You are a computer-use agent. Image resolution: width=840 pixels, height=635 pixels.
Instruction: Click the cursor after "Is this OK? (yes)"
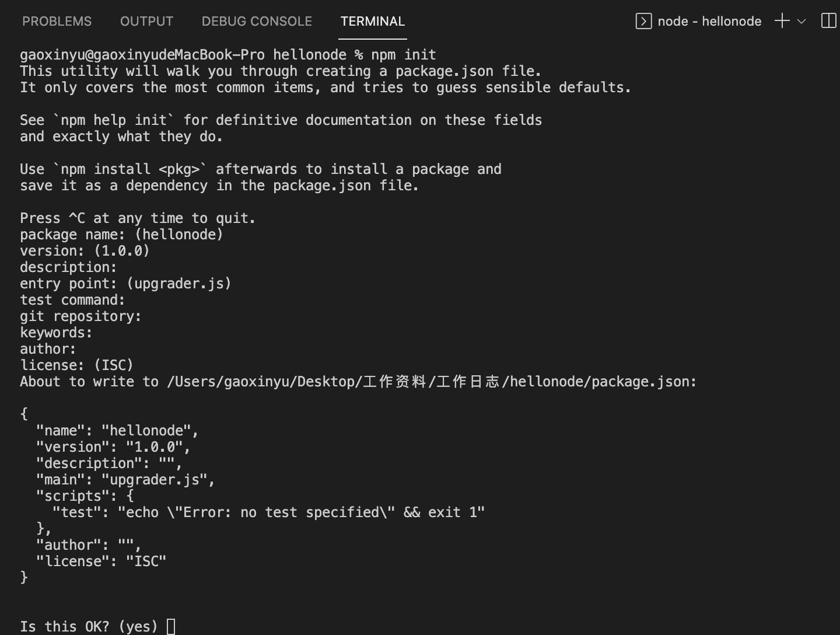(x=171, y=627)
